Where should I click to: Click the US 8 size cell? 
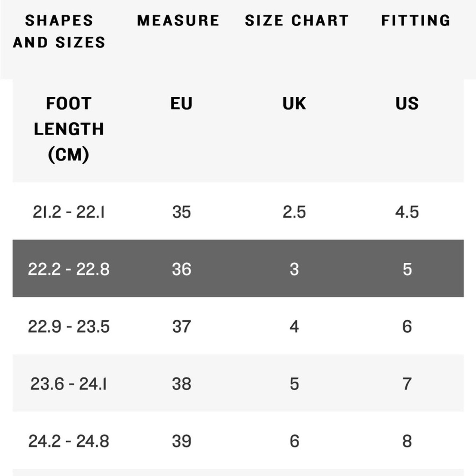tap(407, 441)
